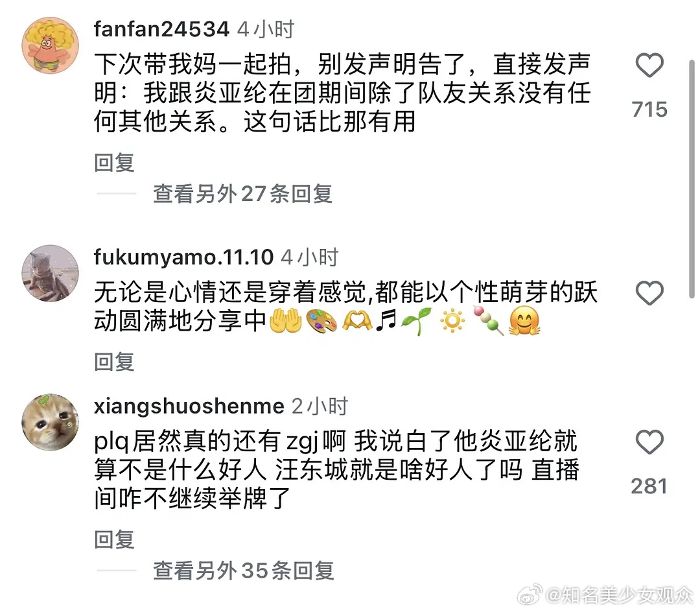Image resolution: width=700 pixels, height=612 pixels.
Task: Open the fukumyamo.11.10 username profile
Action: coord(183,257)
